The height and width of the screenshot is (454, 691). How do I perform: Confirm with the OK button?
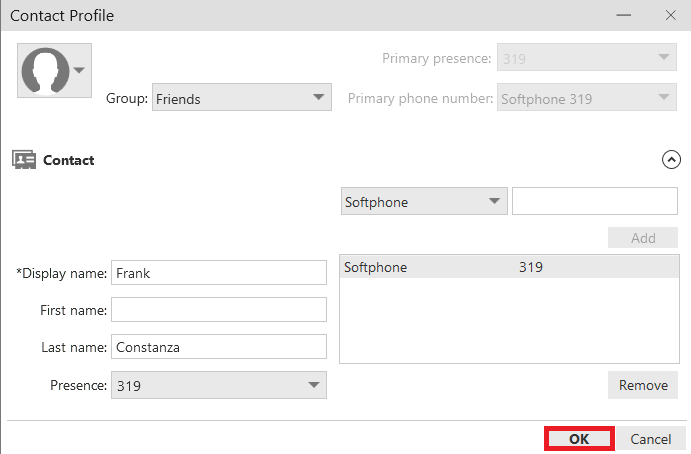tap(579, 439)
